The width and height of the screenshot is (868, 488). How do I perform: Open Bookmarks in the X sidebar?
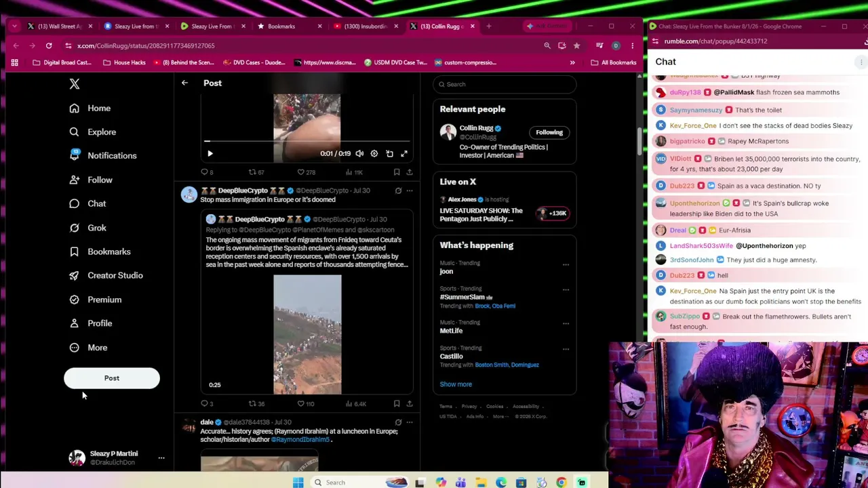(100, 251)
